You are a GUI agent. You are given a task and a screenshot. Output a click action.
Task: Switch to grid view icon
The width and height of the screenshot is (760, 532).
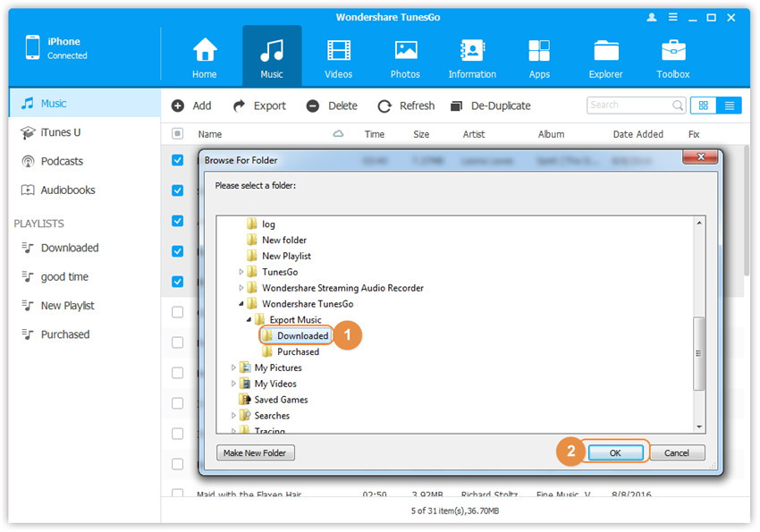[x=703, y=106]
